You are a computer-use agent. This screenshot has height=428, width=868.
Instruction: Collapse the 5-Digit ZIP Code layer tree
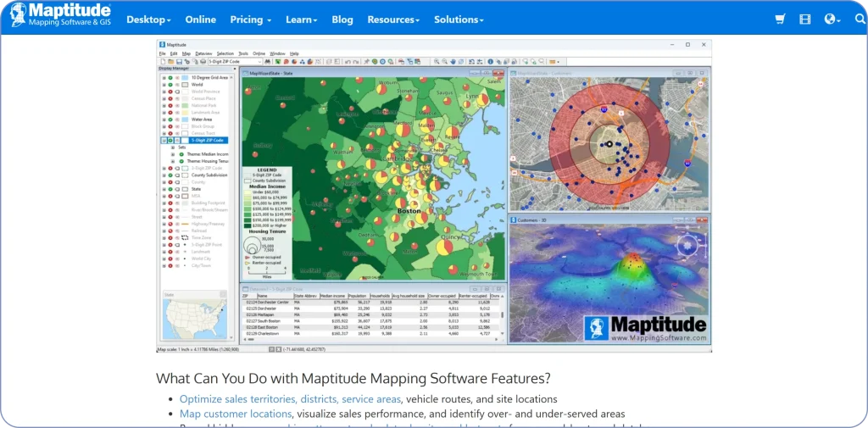(x=164, y=141)
